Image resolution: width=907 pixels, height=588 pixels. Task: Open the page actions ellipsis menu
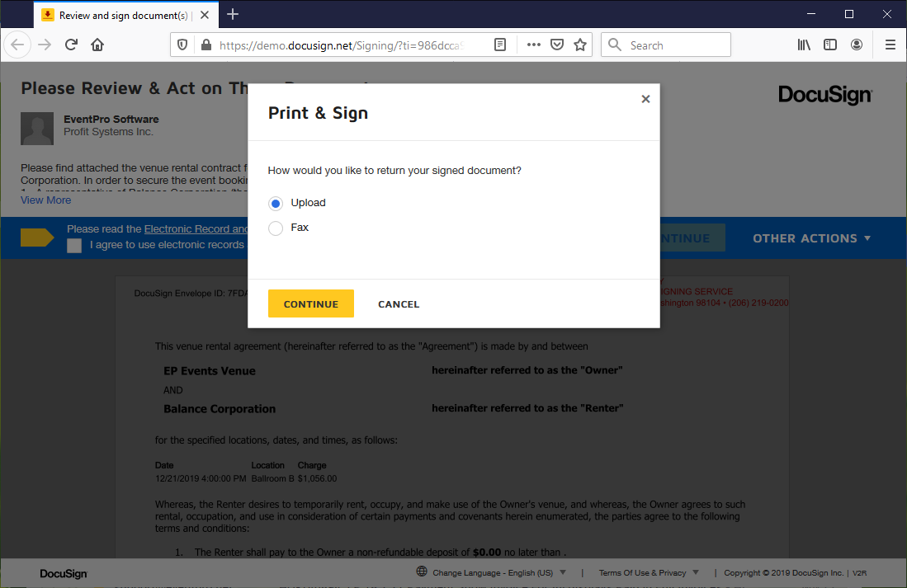pos(533,45)
